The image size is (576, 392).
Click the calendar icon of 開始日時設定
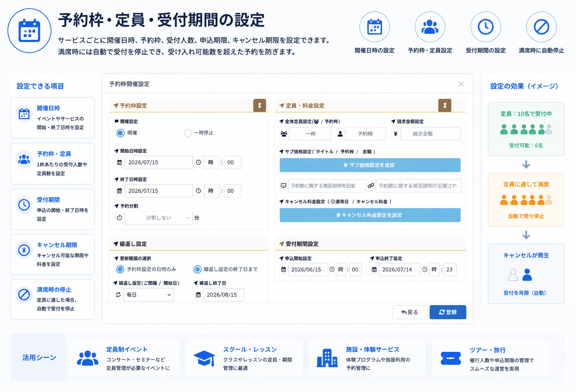119,162
